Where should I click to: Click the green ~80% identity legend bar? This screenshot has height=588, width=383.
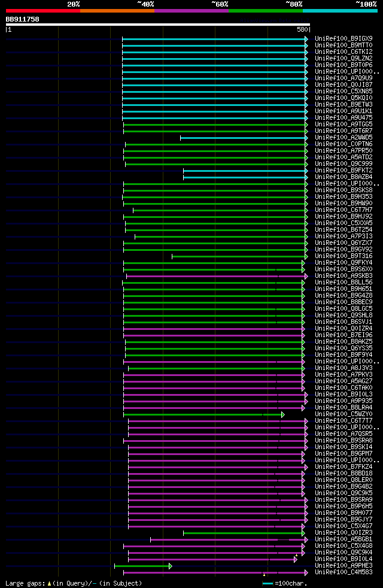pyautogui.click(x=266, y=11)
